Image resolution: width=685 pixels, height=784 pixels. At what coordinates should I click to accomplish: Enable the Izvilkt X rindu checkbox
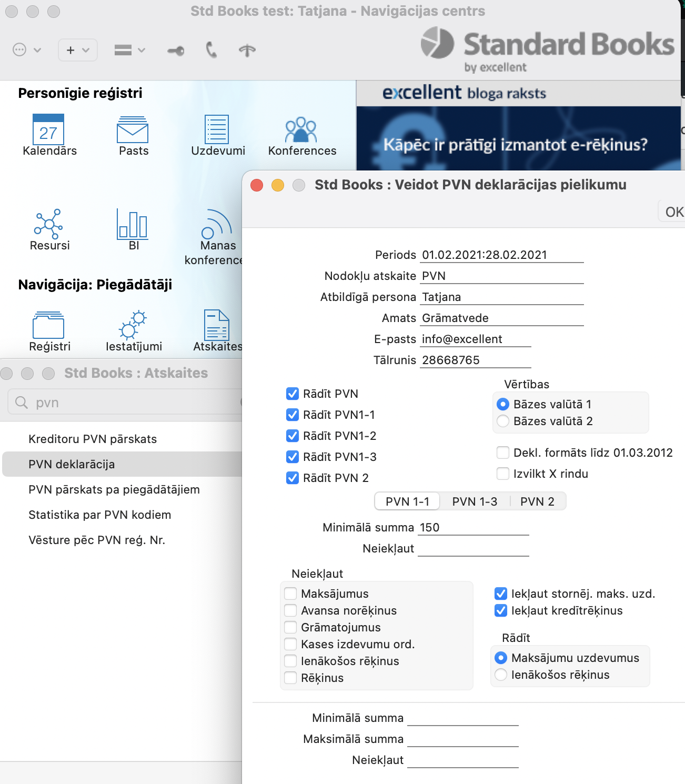click(503, 474)
